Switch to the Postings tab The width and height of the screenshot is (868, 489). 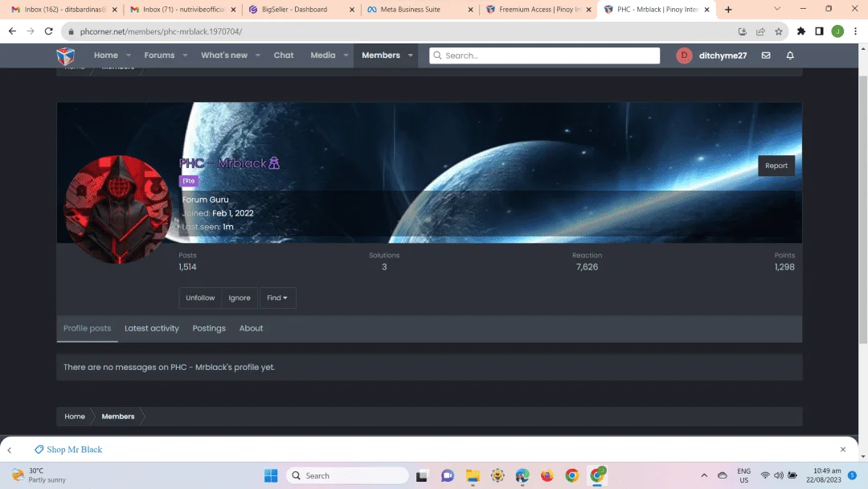[209, 328]
